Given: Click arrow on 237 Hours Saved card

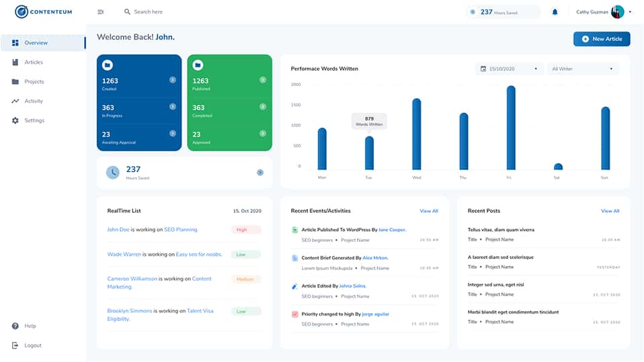Looking at the screenshot, I should point(260,173).
